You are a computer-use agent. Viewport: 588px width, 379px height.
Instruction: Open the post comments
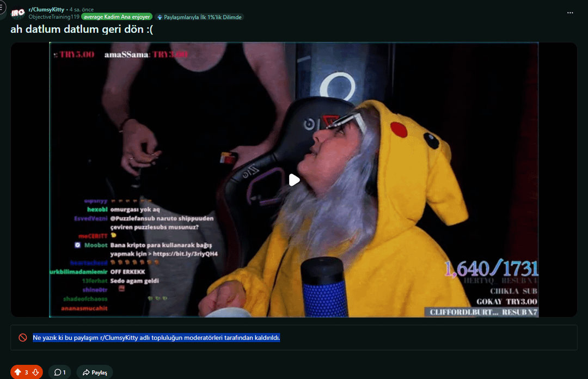pyautogui.click(x=60, y=372)
